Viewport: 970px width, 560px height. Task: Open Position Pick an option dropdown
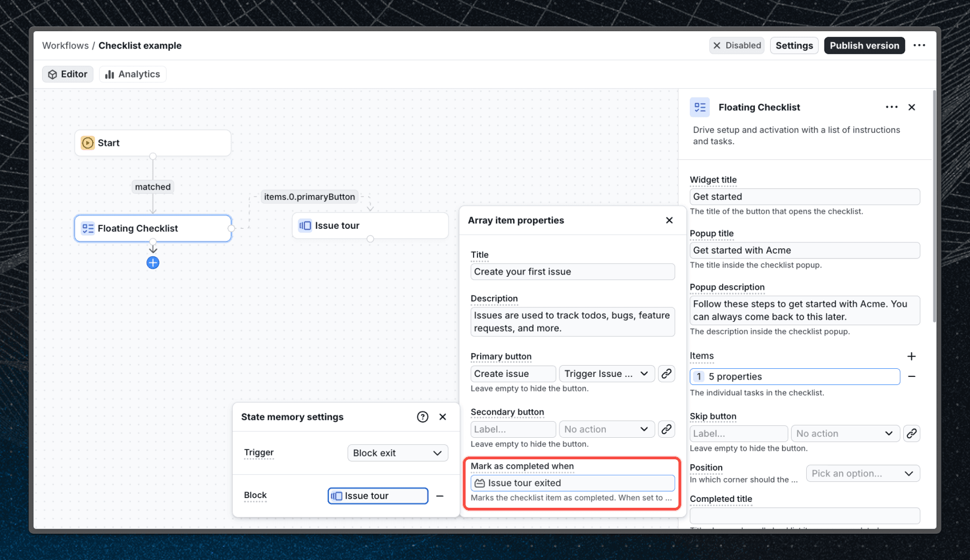862,473
